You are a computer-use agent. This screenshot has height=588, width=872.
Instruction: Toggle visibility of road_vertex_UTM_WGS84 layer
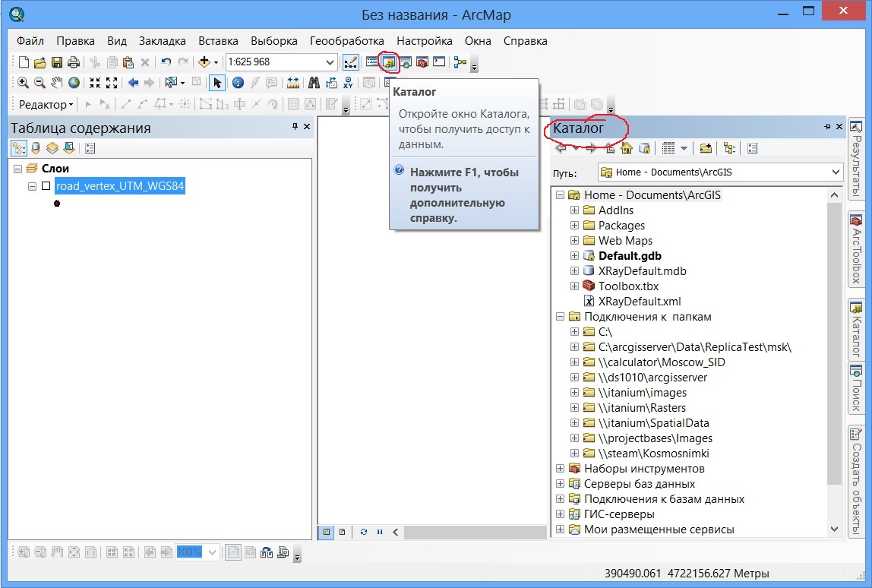point(46,186)
